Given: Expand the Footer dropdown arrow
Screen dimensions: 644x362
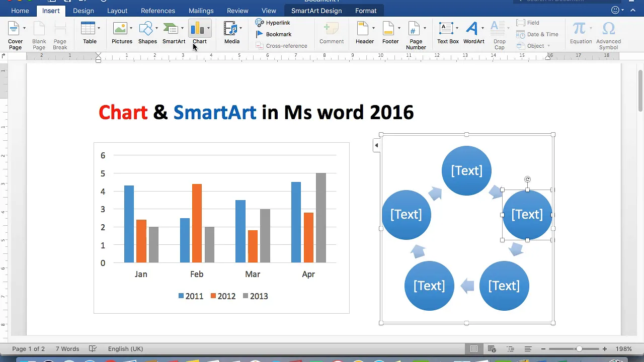Looking at the screenshot, I should 399,28.
